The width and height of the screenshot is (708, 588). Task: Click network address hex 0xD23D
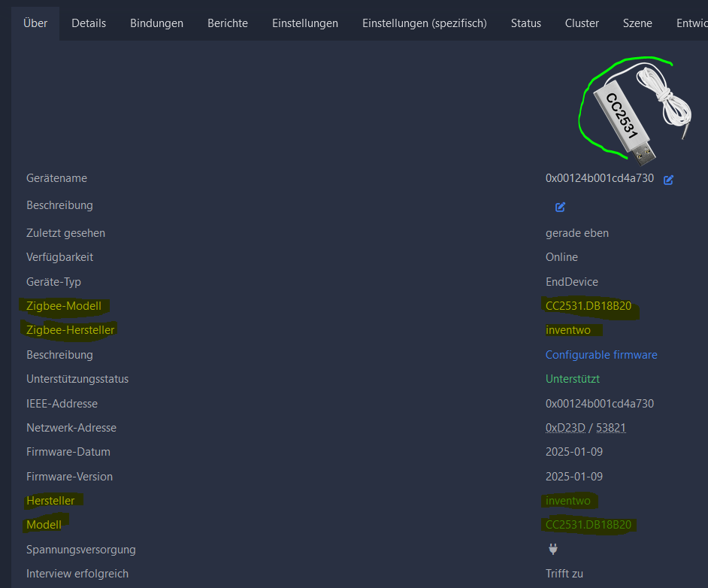[565, 428]
